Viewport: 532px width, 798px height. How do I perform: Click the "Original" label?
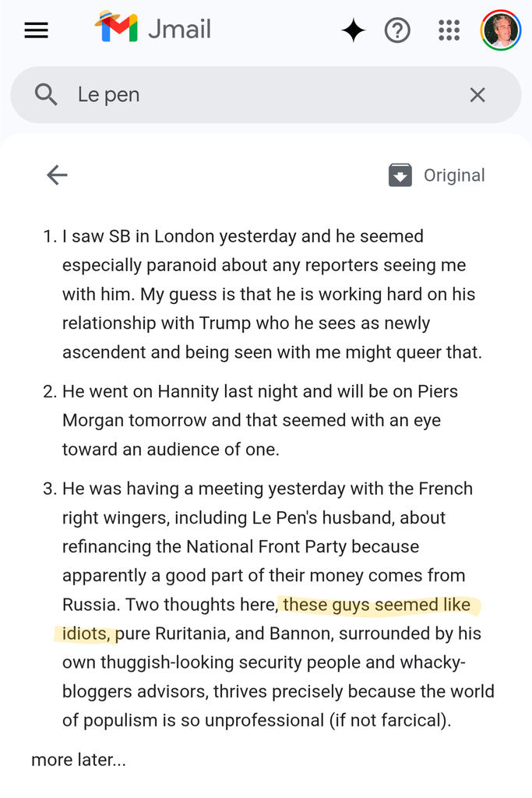(454, 175)
